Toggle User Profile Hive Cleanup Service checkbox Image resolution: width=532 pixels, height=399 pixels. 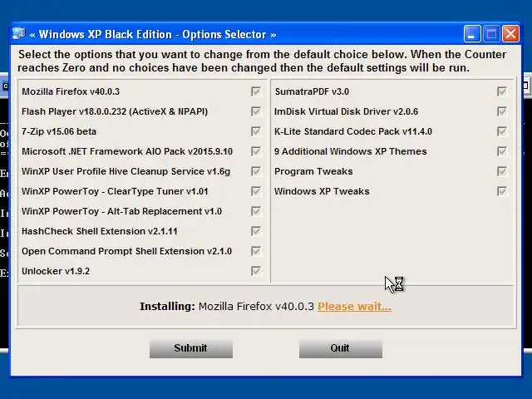(256, 171)
